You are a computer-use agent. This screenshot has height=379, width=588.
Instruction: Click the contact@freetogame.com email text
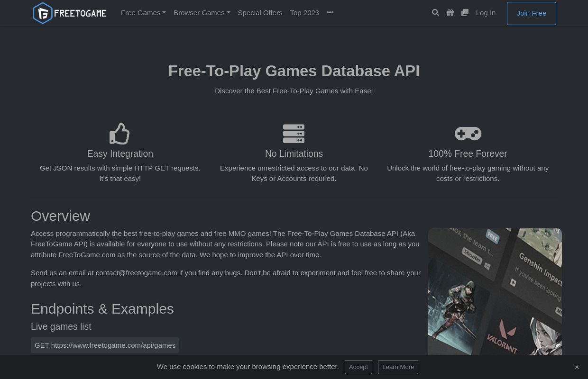(136, 273)
